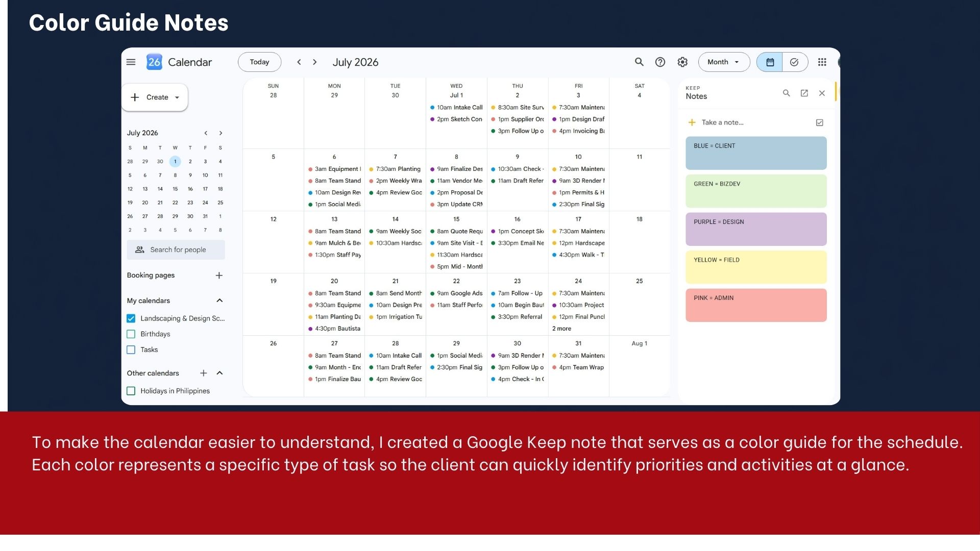Enable Holidays in Philippines calendar

point(131,391)
